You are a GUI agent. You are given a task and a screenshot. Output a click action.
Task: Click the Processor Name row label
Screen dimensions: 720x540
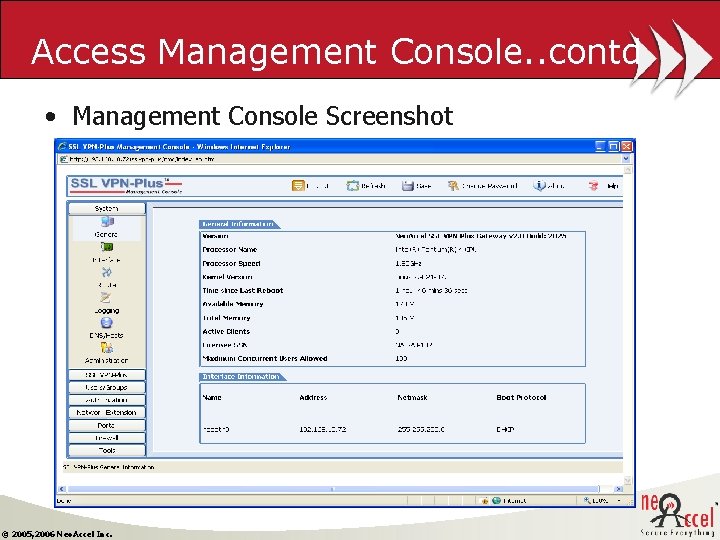click(x=230, y=249)
